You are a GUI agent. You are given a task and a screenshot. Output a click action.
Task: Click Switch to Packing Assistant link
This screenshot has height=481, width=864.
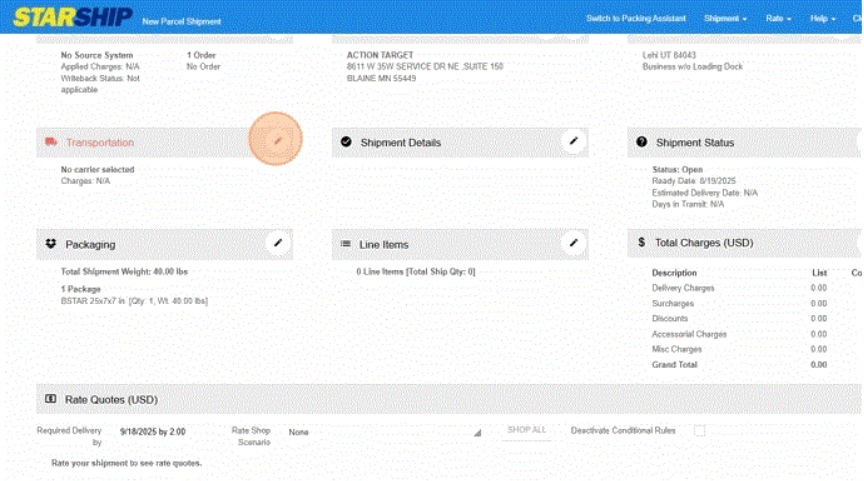(636, 19)
